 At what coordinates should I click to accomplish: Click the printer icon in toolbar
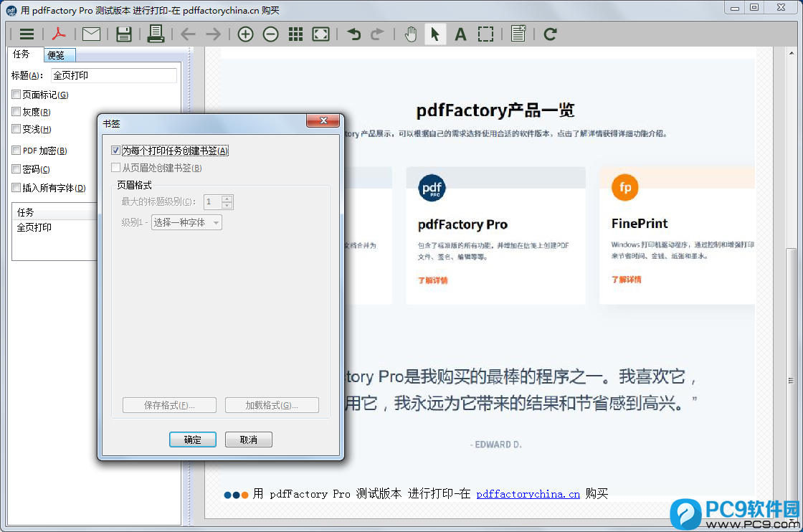[x=155, y=34]
